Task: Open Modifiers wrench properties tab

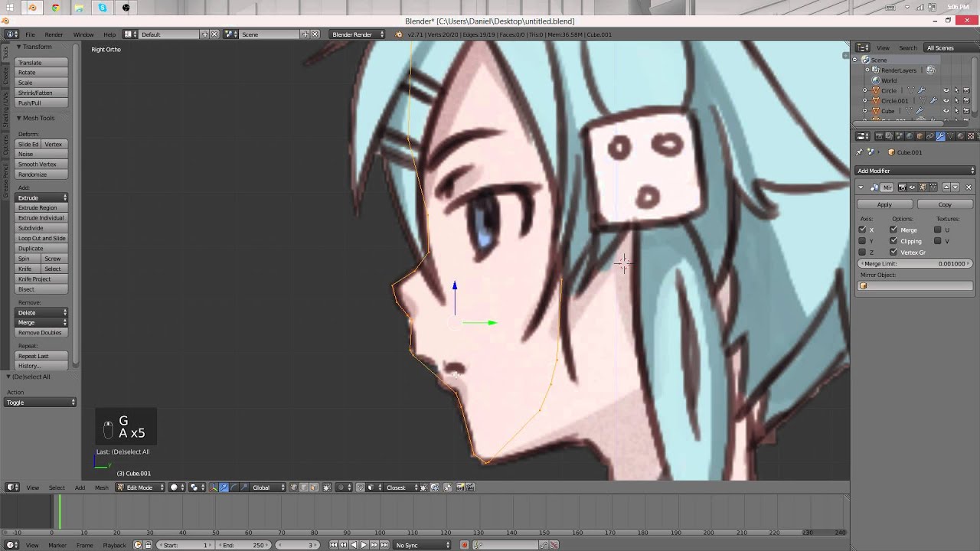Action: coord(940,136)
